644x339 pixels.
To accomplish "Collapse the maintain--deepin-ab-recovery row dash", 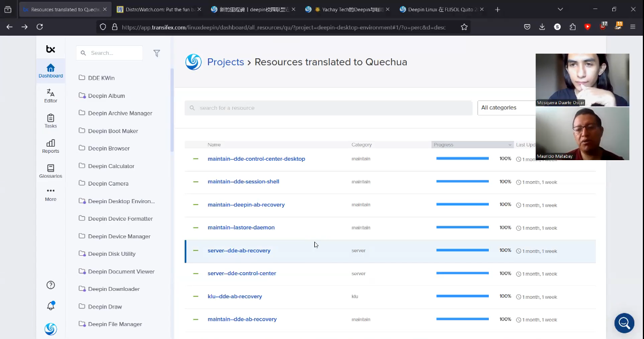I will pos(195,204).
